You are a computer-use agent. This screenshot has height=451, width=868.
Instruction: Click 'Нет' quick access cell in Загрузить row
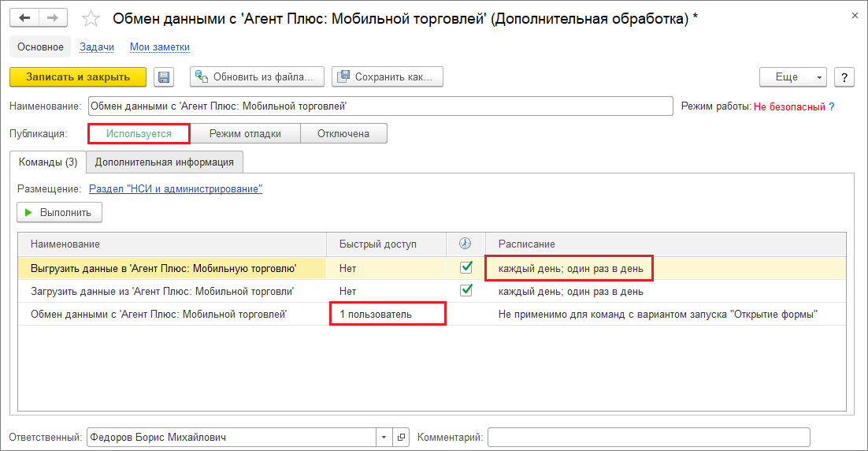[x=386, y=291]
